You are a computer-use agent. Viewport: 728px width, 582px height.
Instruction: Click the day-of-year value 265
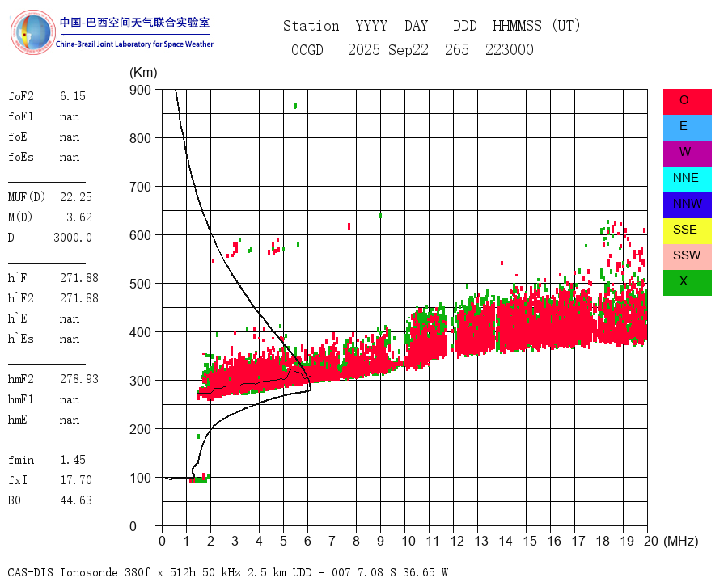(457, 49)
